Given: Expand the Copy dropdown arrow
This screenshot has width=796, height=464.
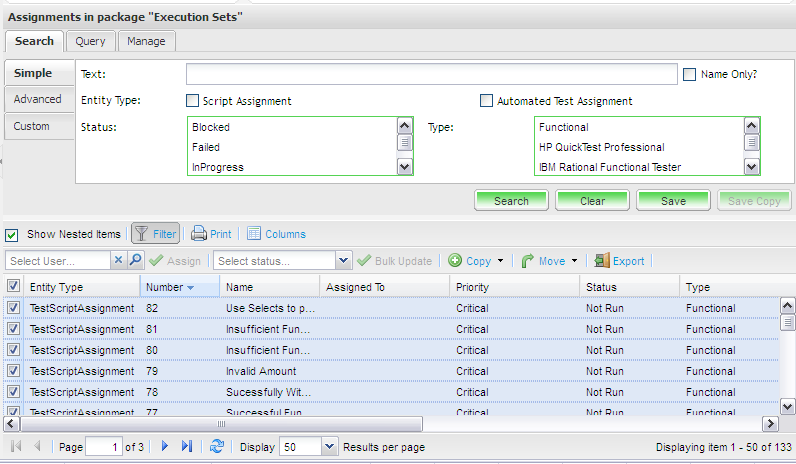Looking at the screenshot, I should click(500, 261).
